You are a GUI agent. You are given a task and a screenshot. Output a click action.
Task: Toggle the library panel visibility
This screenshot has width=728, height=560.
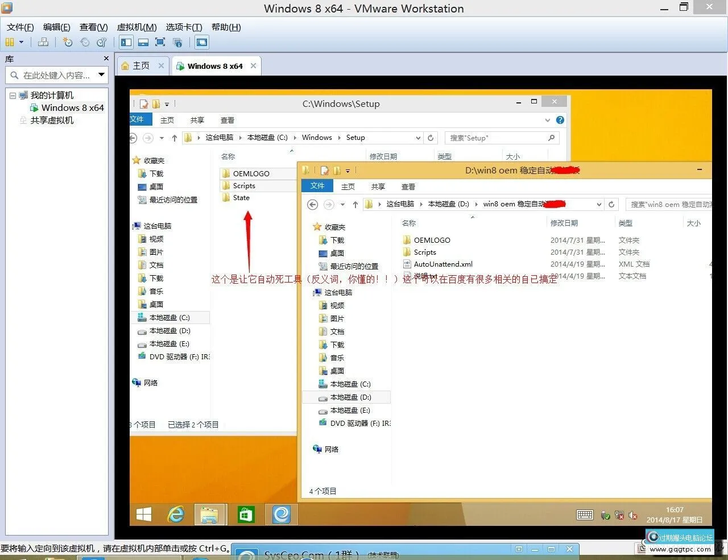(126, 42)
